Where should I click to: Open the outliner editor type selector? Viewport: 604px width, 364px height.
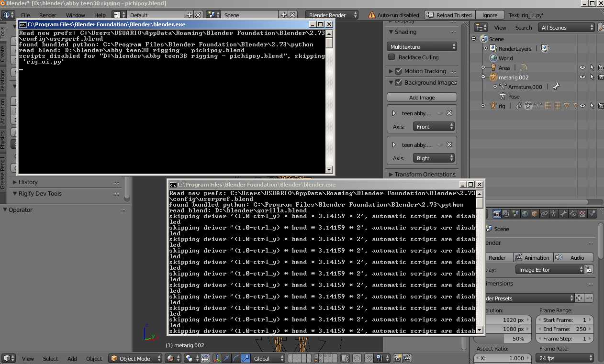[x=481, y=28]
